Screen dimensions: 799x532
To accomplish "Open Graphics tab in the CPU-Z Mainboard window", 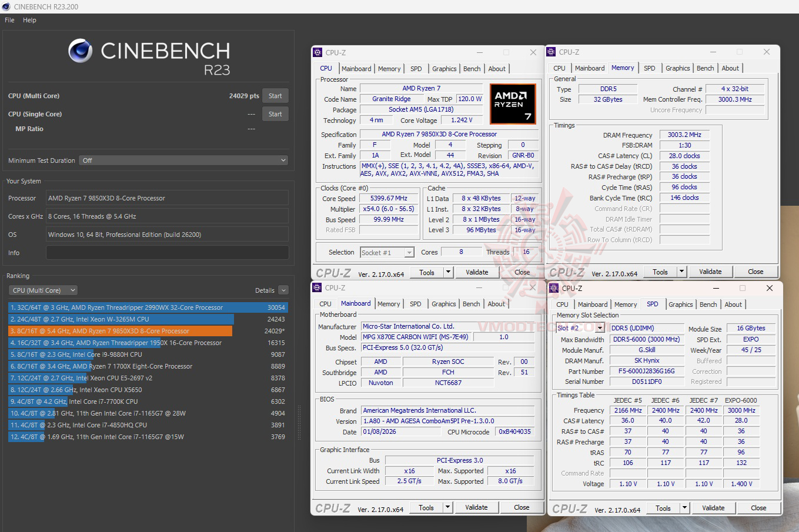I will pos(444,304).
